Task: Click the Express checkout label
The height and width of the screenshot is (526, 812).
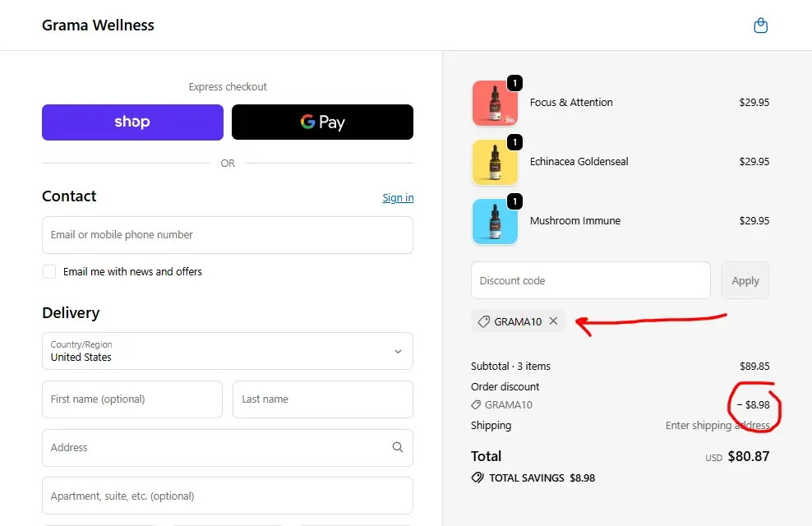Action: (228, 87)
